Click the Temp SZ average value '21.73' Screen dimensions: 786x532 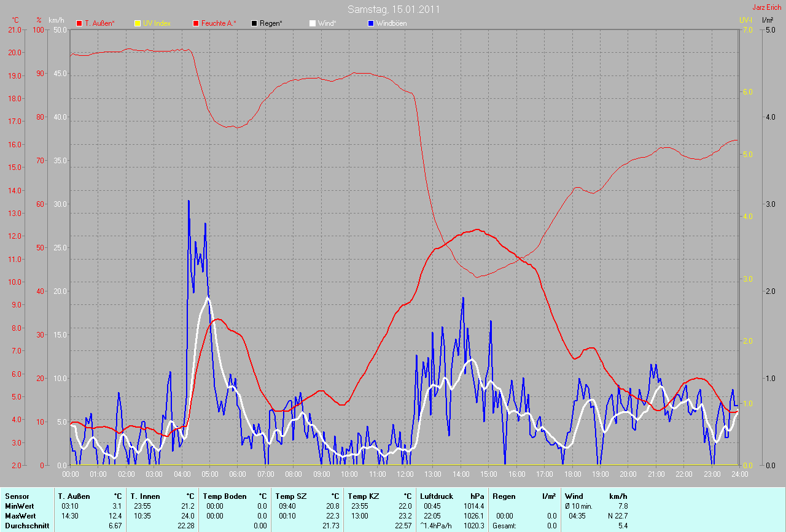(330, 525)
